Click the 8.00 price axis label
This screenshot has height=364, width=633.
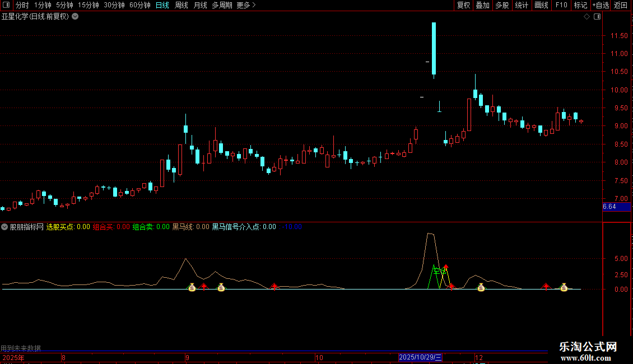621,162
